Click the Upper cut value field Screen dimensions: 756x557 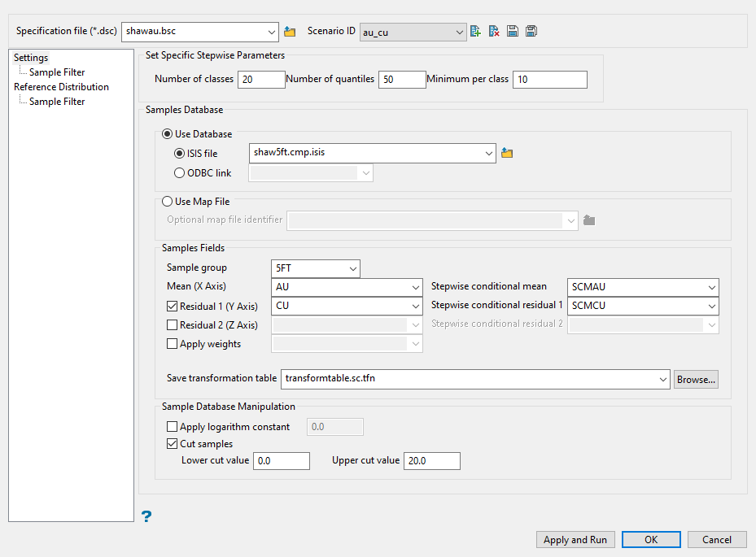tap(432, 461)
